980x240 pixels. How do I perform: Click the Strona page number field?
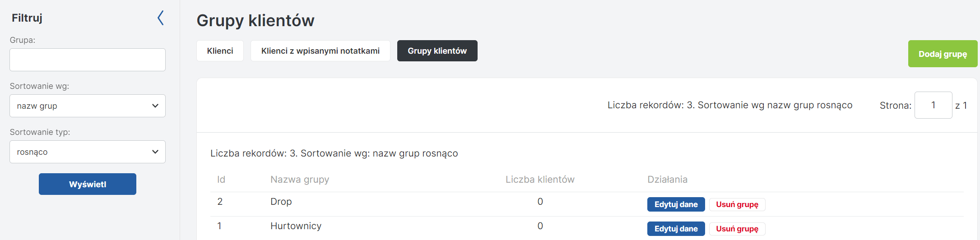click(933, 105)
